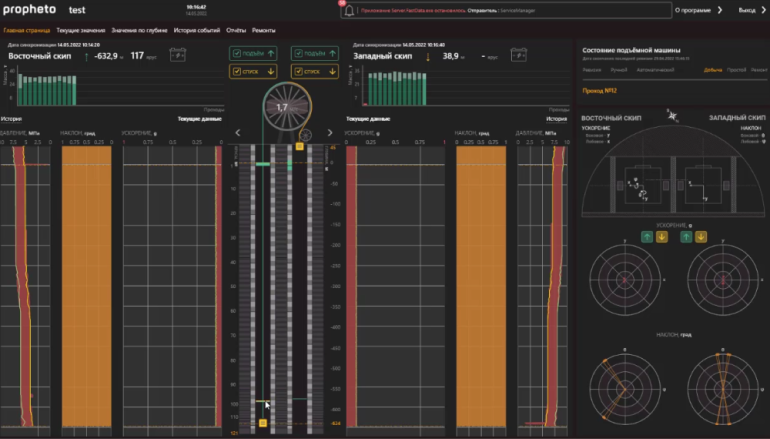The image size is (770, 439).
Task: Open the Ремонты tab
Action: pos(263,30)
